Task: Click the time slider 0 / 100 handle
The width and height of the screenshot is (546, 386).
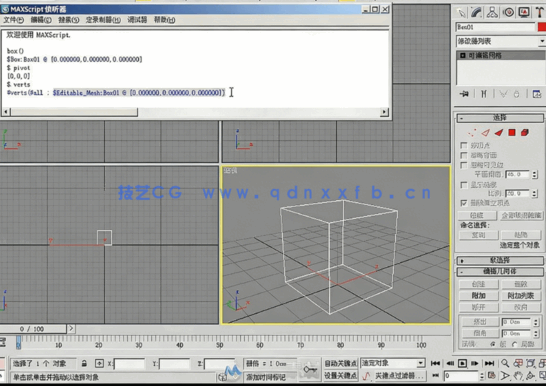Action: (33, 329)
